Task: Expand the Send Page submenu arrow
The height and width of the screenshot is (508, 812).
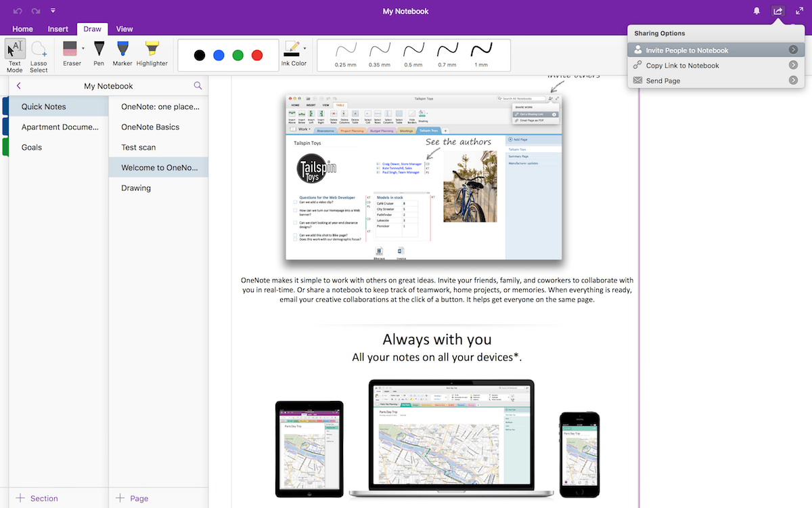Action: pos(793,80)
